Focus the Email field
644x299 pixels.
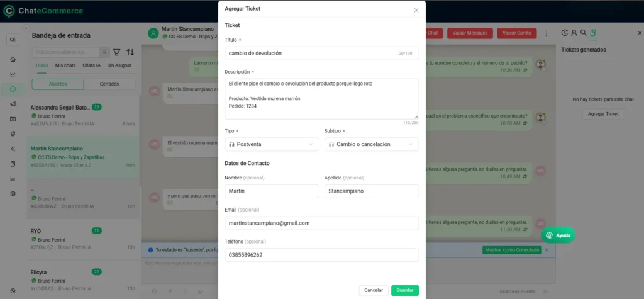(321, 223)
